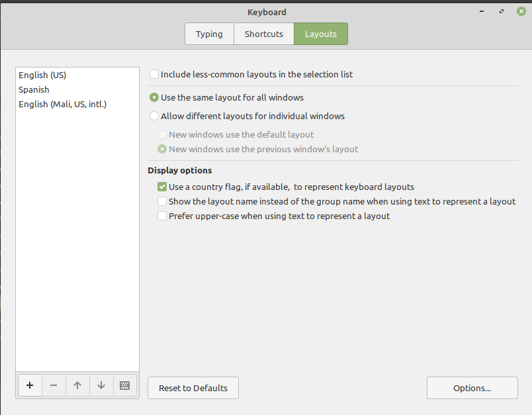Uncheck the country flag display option
The image size is (532, 415).
click(162, 187)
